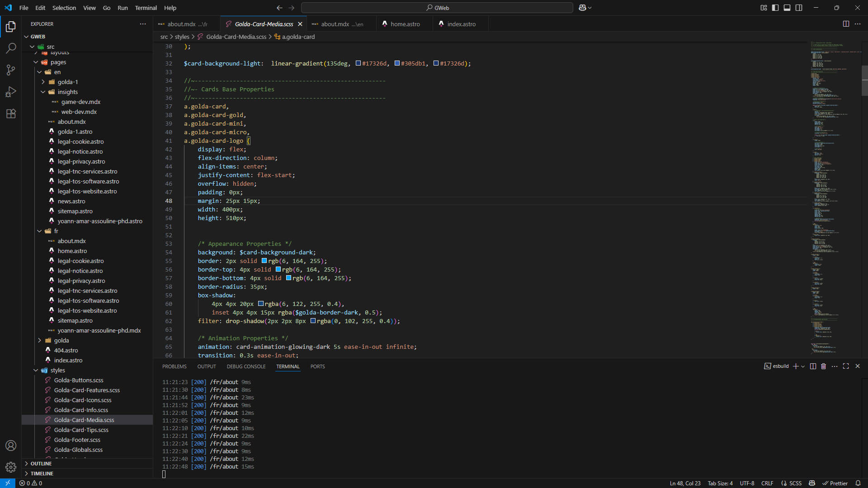Screen dimensions: 868x488
Task: Open the esbuild terminal dropdown
Action: coord(802,366)
